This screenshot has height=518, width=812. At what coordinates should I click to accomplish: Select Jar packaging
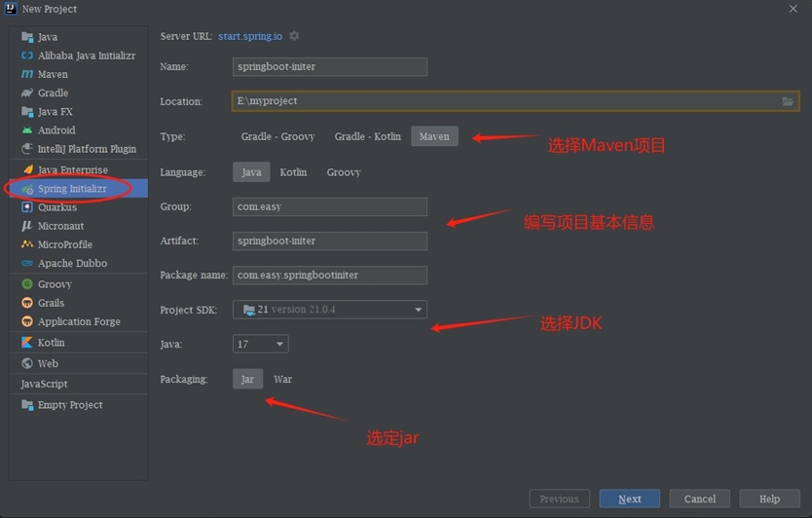(x=247, y=379)
